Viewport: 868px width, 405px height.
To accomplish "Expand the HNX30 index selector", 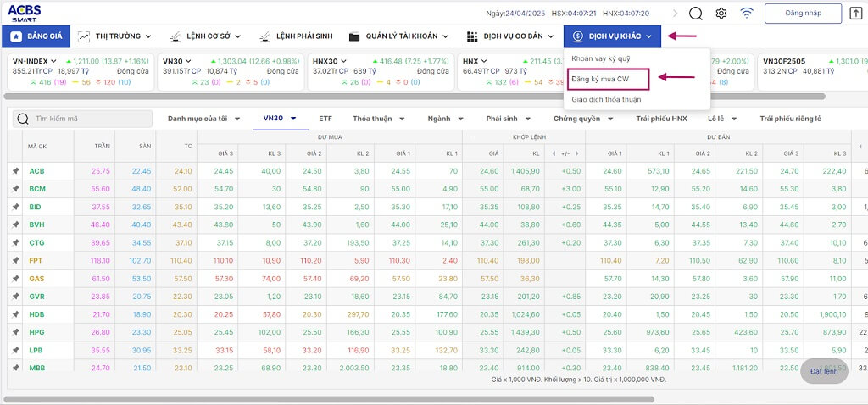I will coord(343,61).
